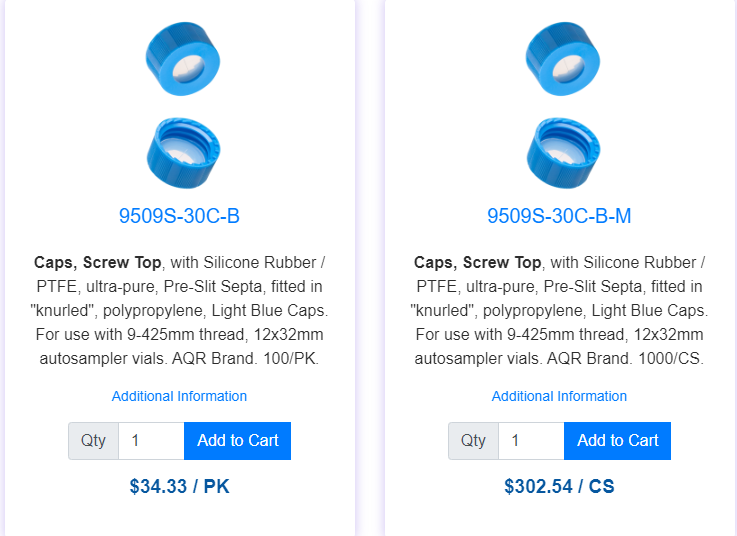This screenshot has height=536, width=737.
Task: Open the 9509S-30C-B-M product link
Action: 559,216
